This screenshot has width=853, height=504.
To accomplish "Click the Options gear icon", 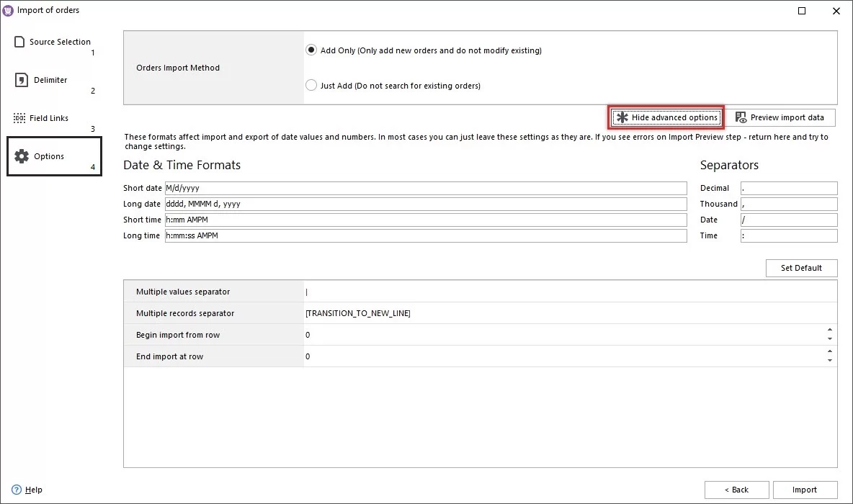I will click(20, 156).
